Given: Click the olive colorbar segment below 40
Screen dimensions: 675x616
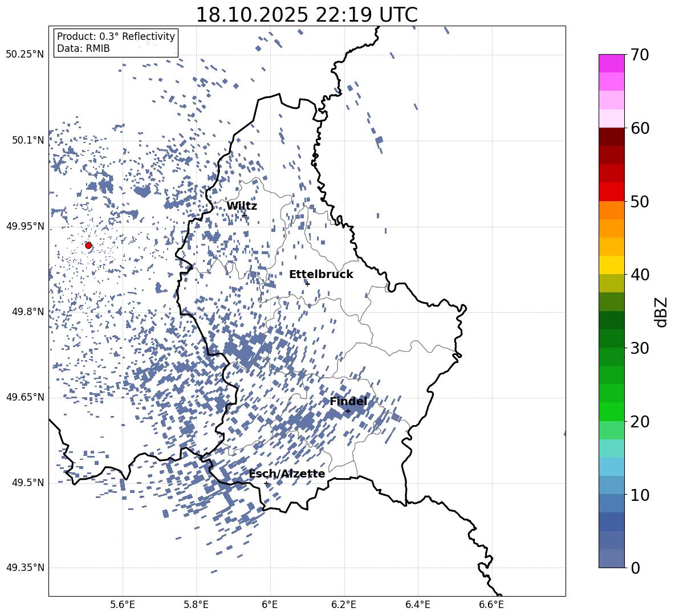Looking at the screenshot, I should (612, 283).
